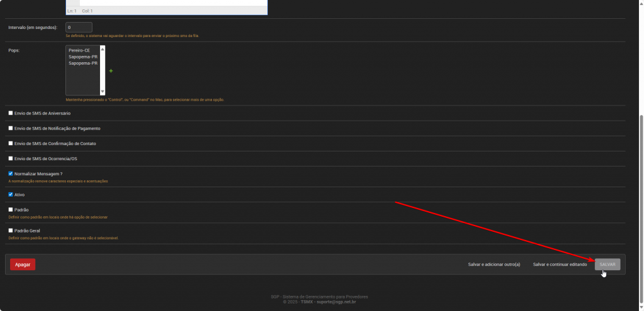Click the SALVAR button

(607, 265)
